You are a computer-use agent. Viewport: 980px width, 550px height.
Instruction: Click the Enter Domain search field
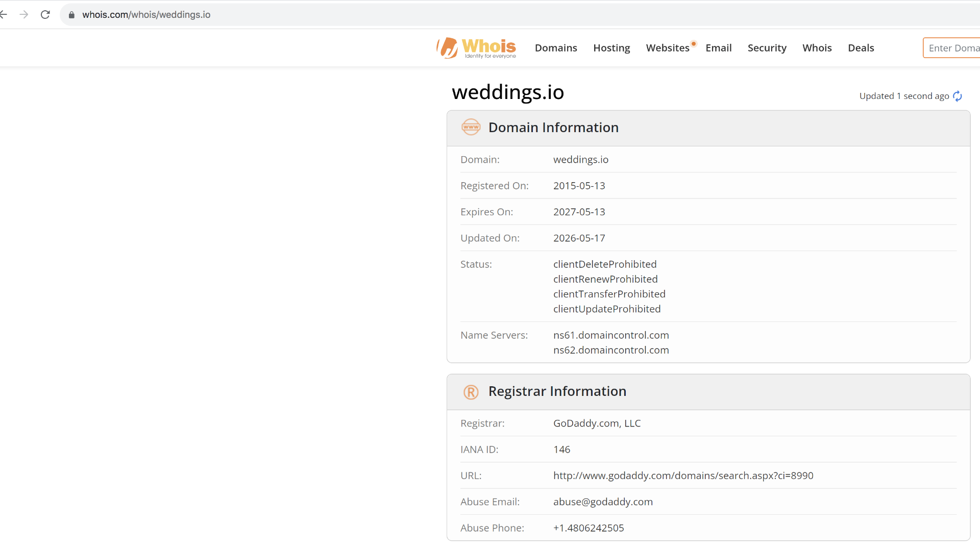point(951,48)
